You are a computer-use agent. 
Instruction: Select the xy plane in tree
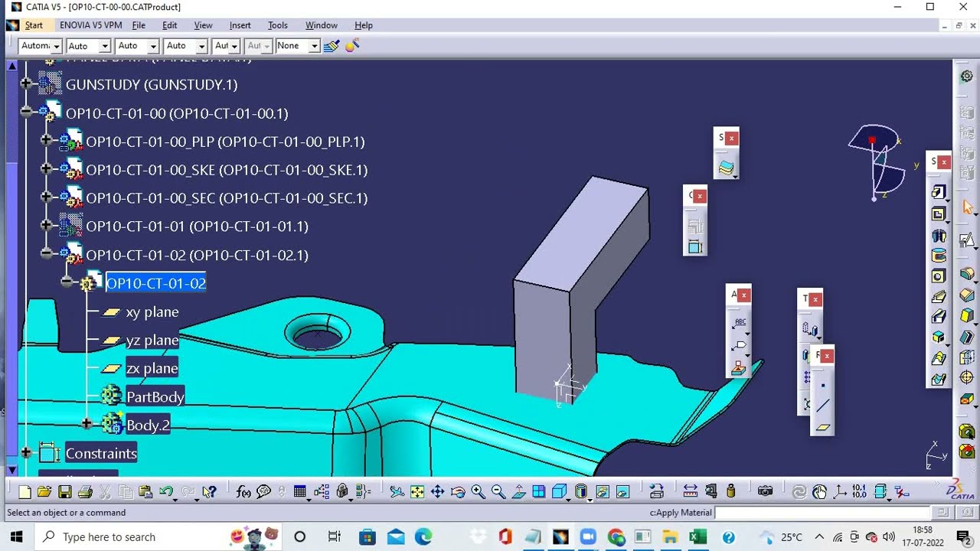[x=152, y=312]
